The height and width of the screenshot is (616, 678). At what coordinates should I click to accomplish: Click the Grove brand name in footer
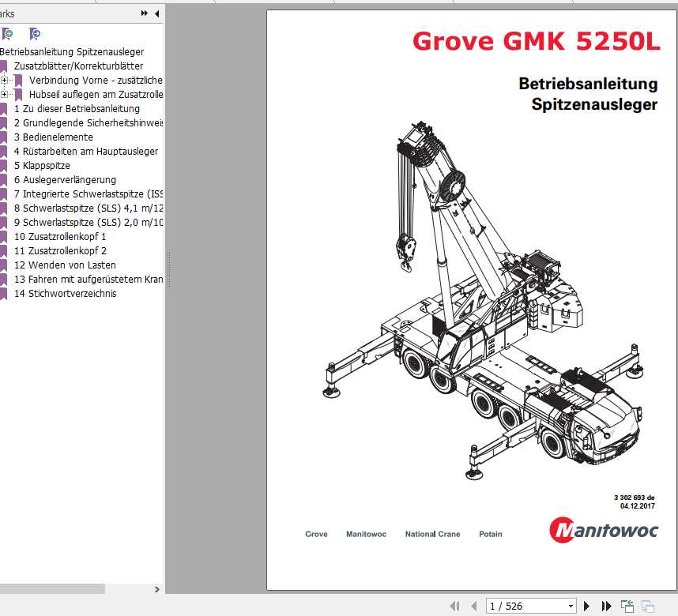[x=317, y=535]
